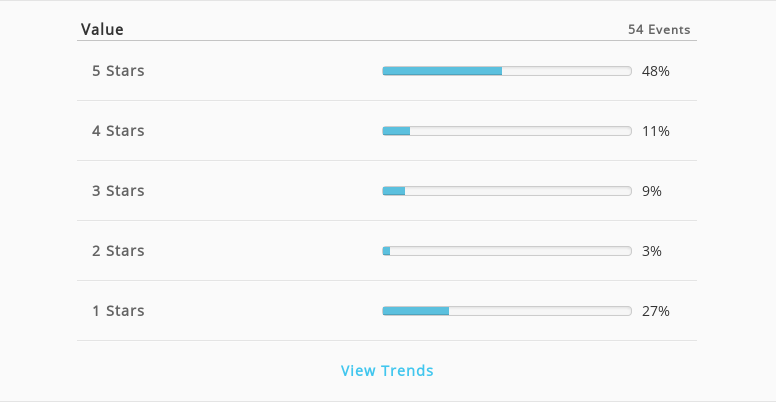
Task: Click the Value column header
Action: [102, 29]
